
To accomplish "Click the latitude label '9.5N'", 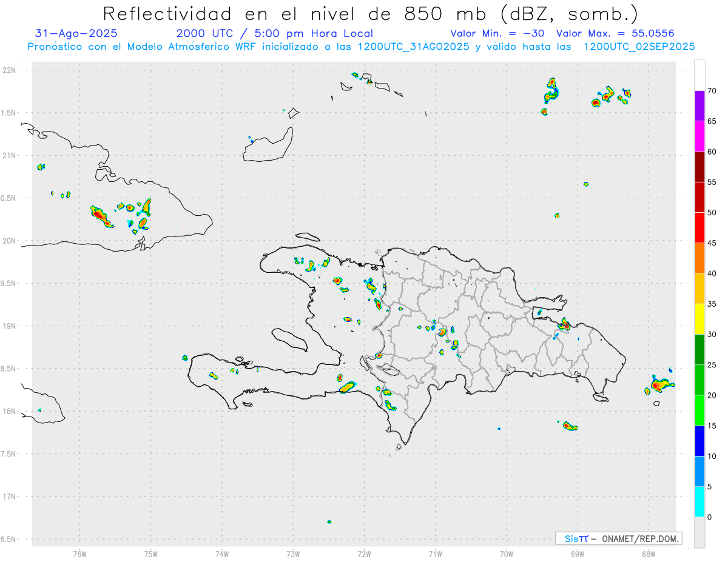I will [9, 283].
